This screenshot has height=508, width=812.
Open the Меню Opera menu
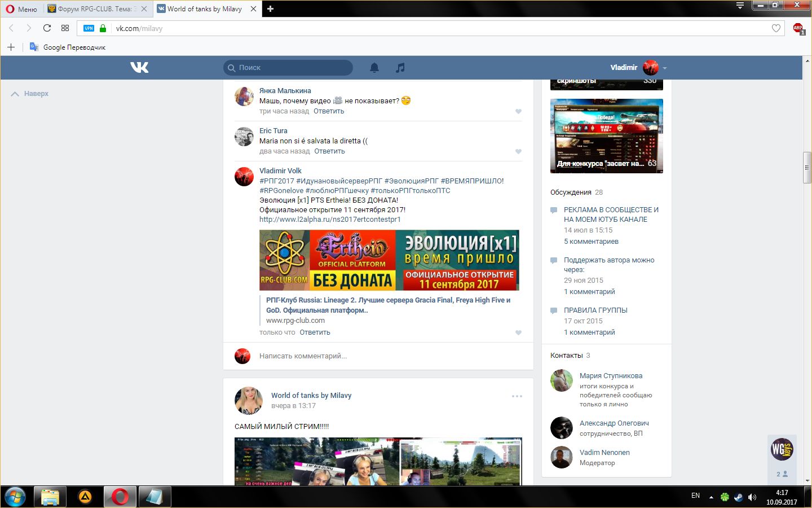[21, 8]
